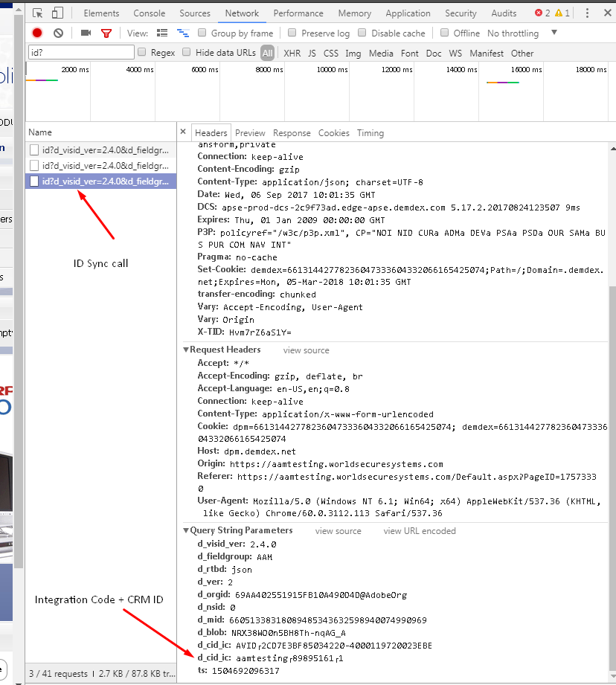Toggle the waterfall overview view icon
The image size is (616, 685).
coord(182,33)
